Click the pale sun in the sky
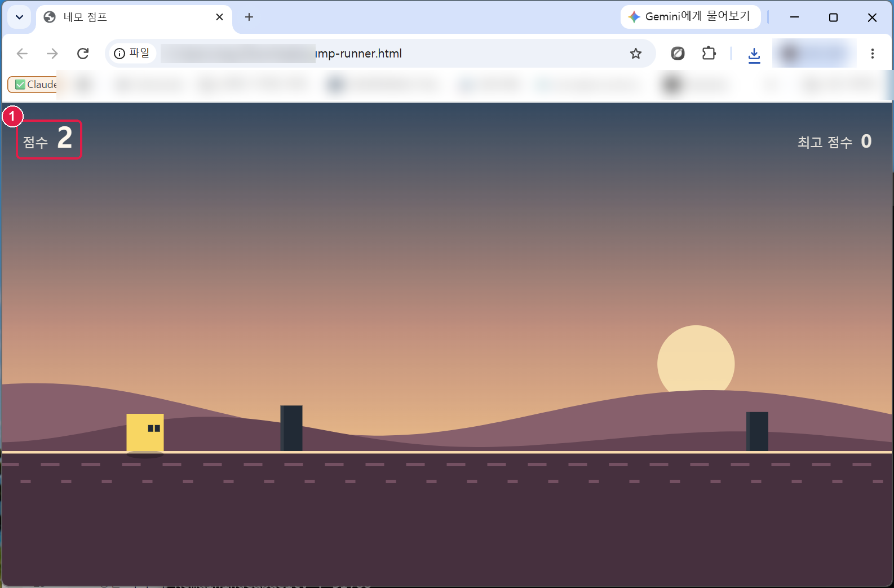Viewport: 894px width, 588px height. (x=696, y=359)
